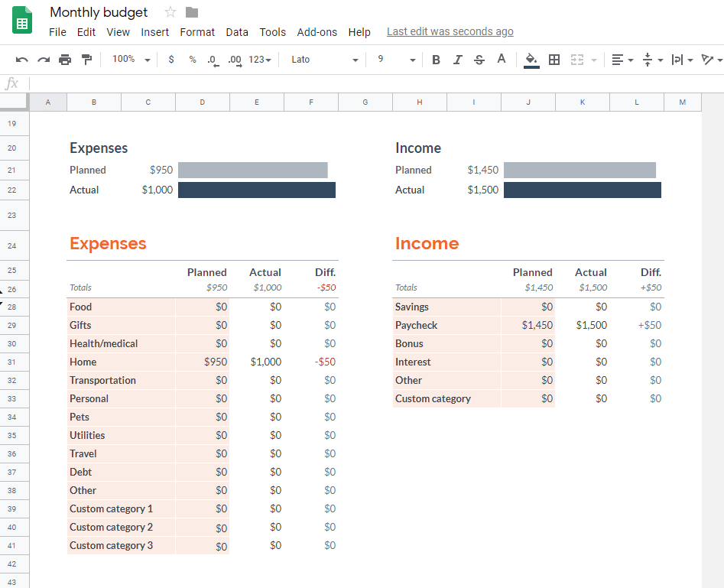Select the Utilities category cell
This screenshot has width=724, height=588.
click(x=121, y=435)
